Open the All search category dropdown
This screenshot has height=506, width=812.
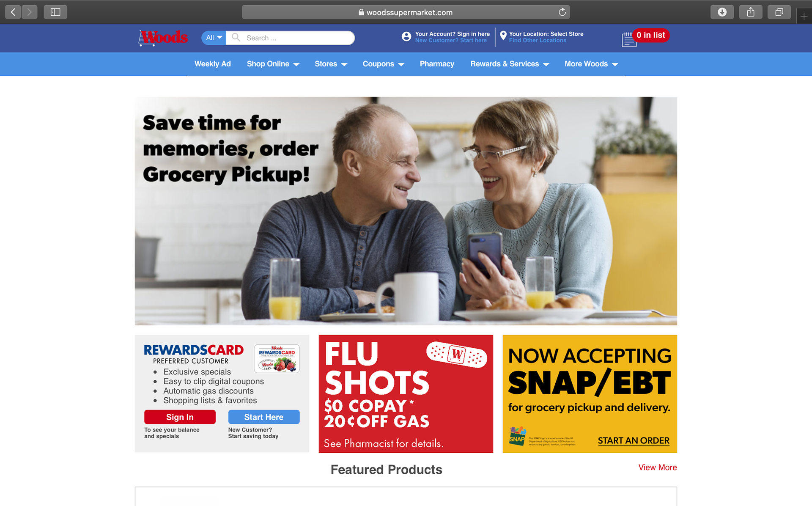pos(214,38)
